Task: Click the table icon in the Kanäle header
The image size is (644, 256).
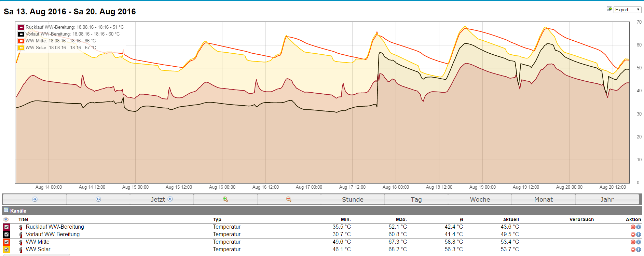Action: (6, 210)
